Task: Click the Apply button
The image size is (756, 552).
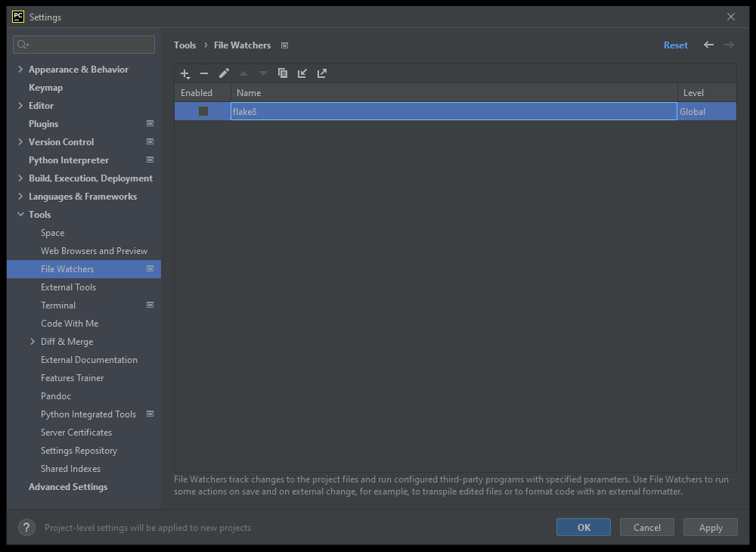Action: tap(710, 528)
